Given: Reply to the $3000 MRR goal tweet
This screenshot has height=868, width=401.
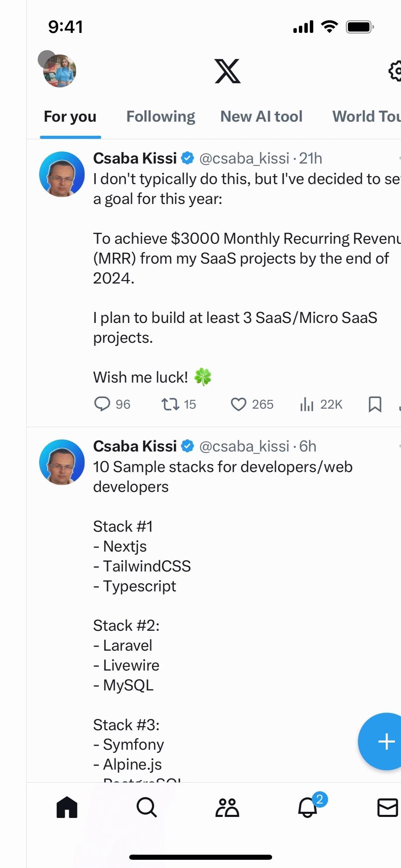Looking at the screenshot, I should [102, 404].
